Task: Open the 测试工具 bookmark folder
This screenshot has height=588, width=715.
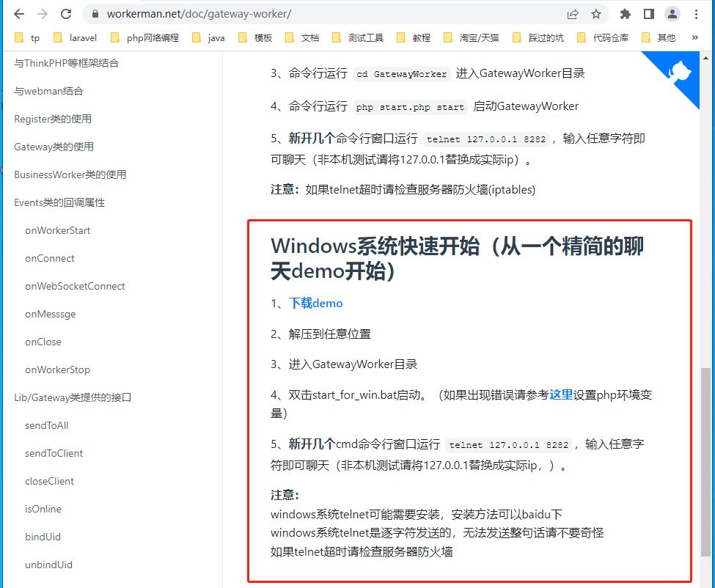Action: click(x=358, y=37)
